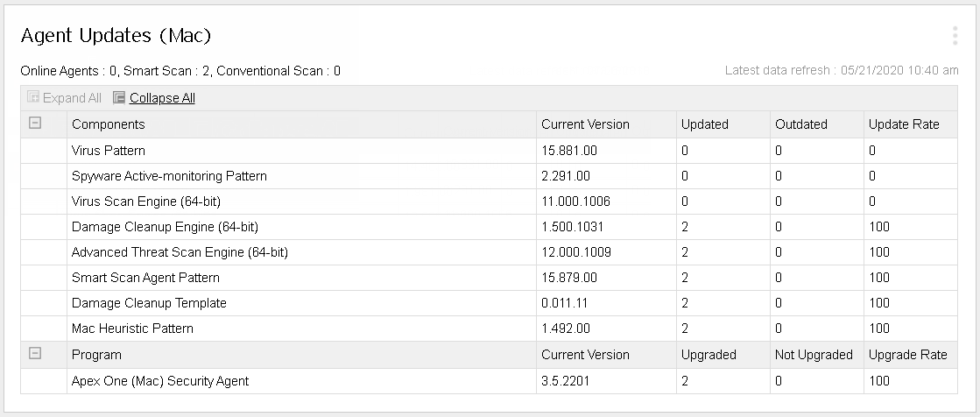Viewport: 980px width, 417px height.
Task: Click the Update Rate column header
Action: click(x=904, y=124)
